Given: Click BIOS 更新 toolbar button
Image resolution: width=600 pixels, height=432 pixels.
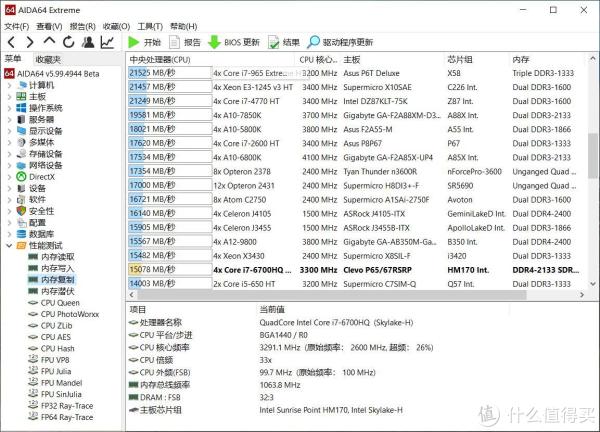Looking at the screenshot, I should point(234,42).
